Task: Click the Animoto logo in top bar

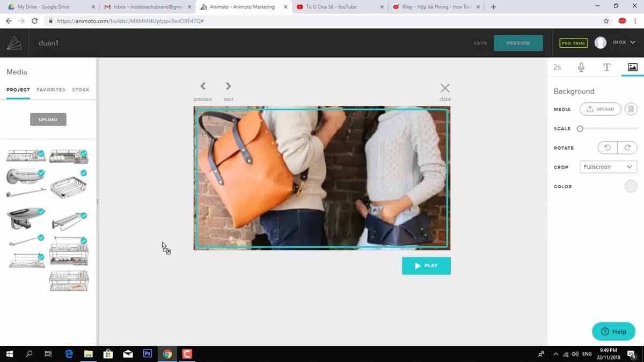Action: [x=13, y=42]
